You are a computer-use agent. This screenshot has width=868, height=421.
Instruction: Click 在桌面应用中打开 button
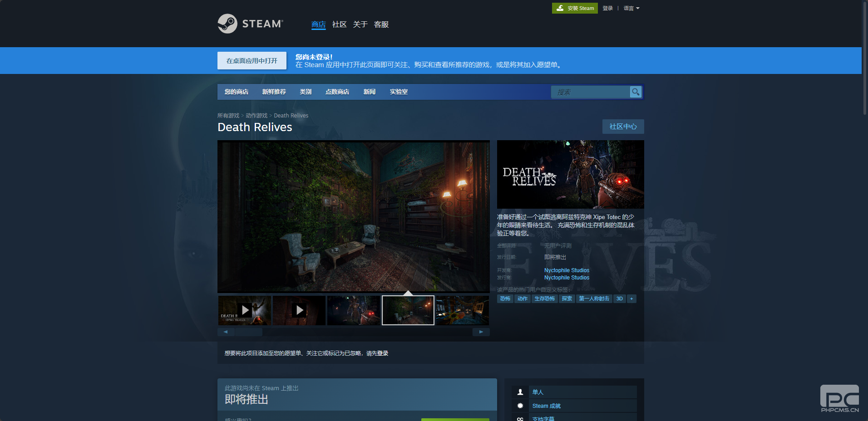click(x=252, y=61)
